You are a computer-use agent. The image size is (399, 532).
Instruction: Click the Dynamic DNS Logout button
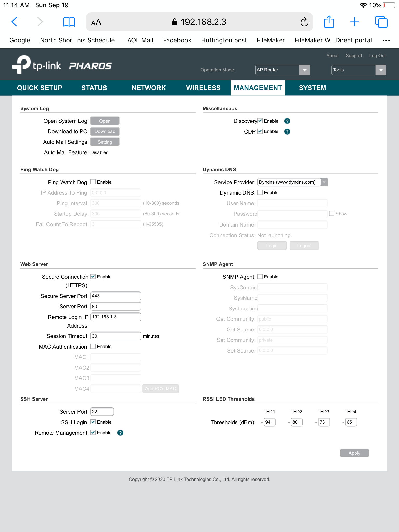(304, 246)
